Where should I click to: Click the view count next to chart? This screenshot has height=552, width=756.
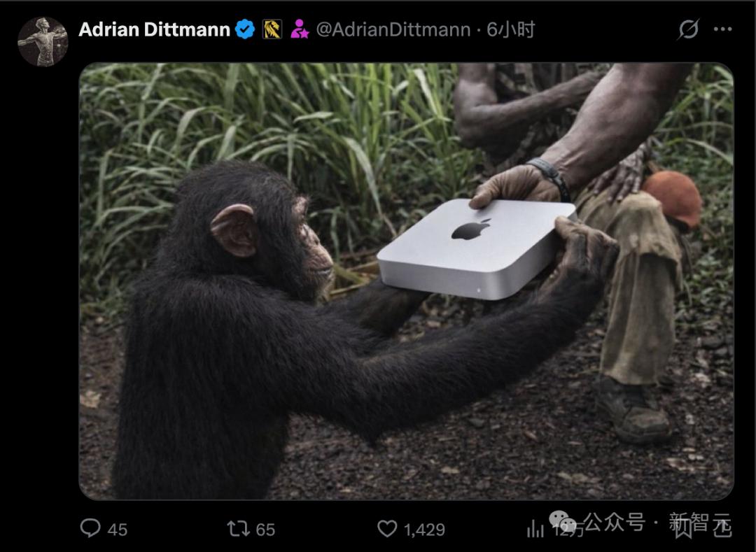(566, 530)
